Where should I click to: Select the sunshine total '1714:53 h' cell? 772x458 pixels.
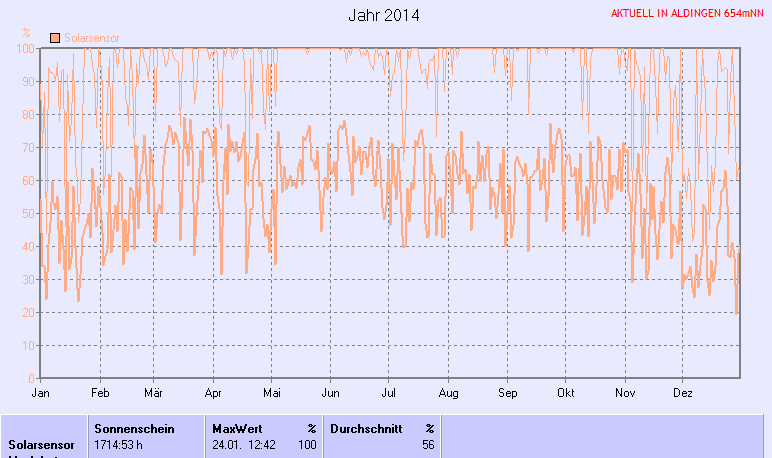[121, 444]
